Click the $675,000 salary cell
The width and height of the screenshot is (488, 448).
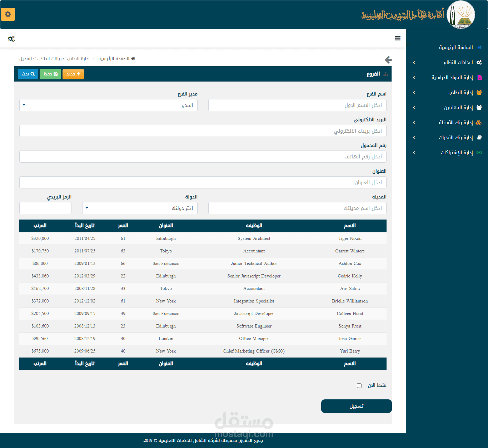click(40, 351)
